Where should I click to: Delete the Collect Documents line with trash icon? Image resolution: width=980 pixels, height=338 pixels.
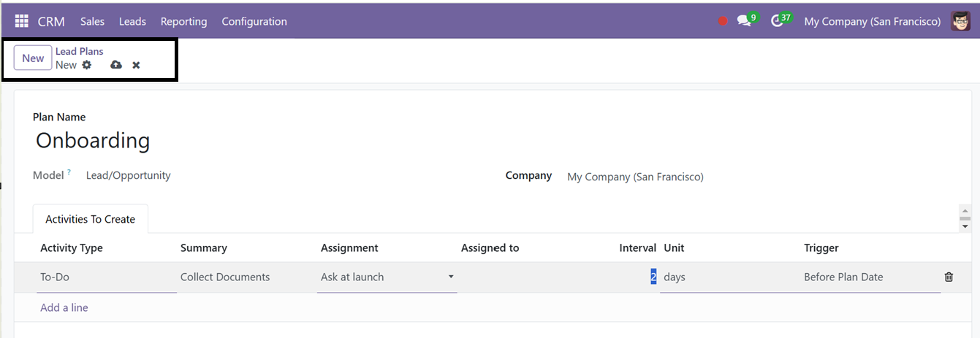point(949,277)
